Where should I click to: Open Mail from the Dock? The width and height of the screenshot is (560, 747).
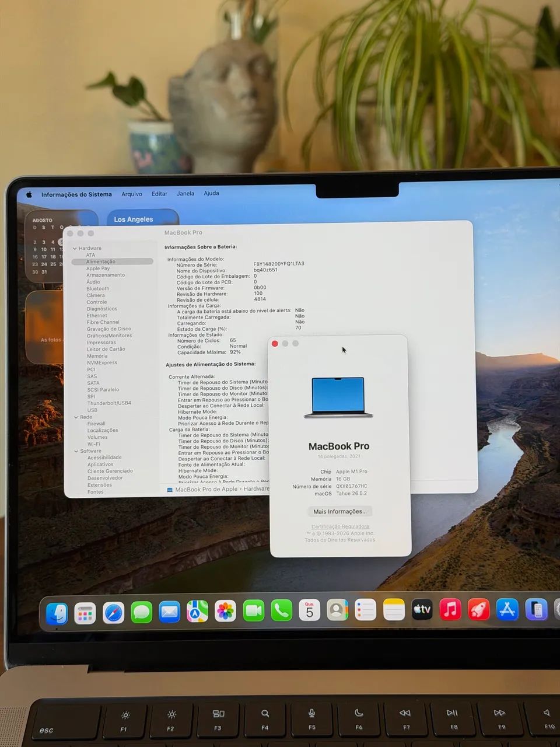pyautogui.click(x=169, y=612)
